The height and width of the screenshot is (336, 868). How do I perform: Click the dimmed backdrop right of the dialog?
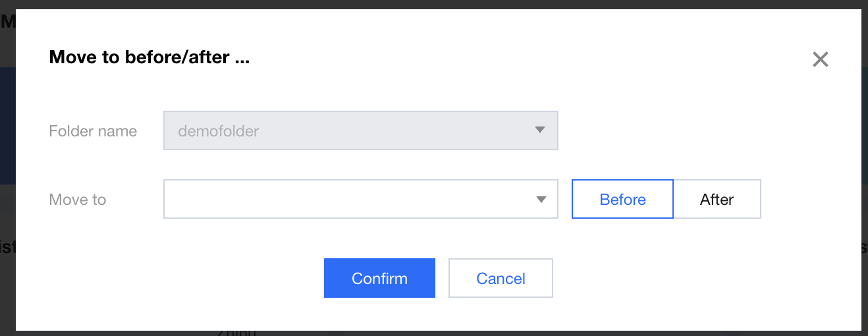click(x=864, y=165)
